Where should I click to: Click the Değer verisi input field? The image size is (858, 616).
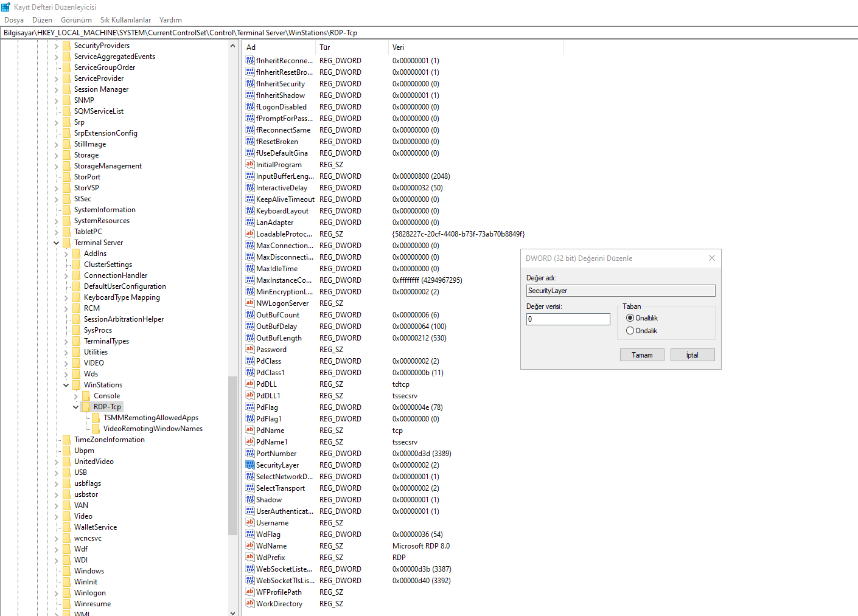coord(568,319)
